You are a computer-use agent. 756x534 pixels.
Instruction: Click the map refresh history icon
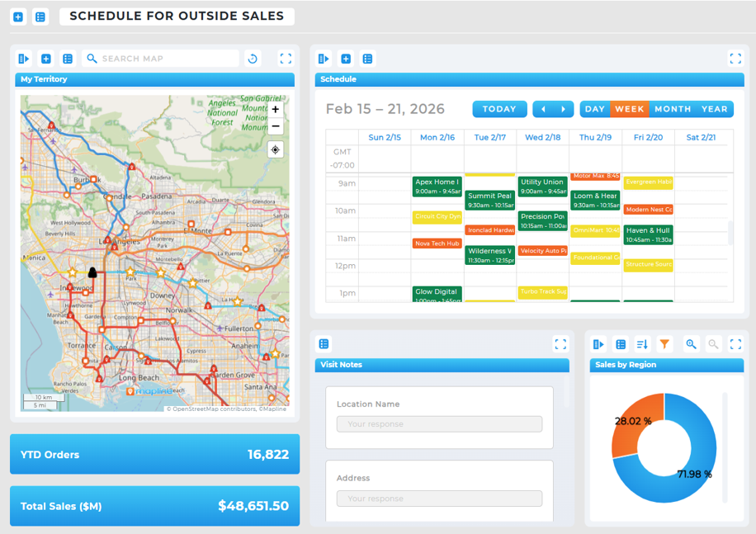tap(253, 59)
